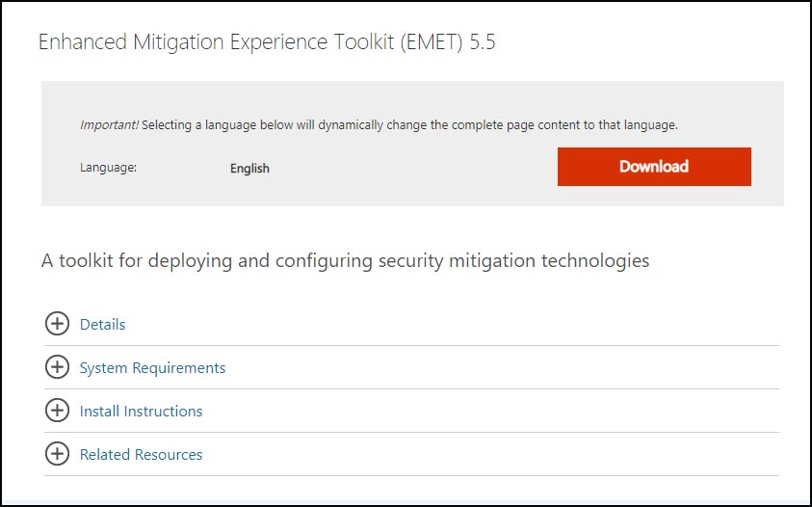Click the divider line below Details
Viewport: 812px width, 507px height.
point(411,345)
